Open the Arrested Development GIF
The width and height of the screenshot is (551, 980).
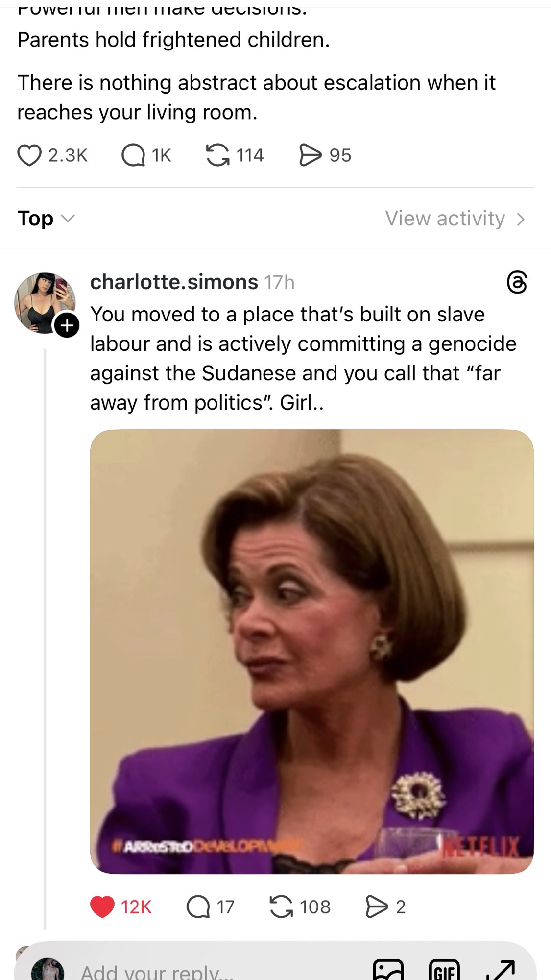click(312, 652)
